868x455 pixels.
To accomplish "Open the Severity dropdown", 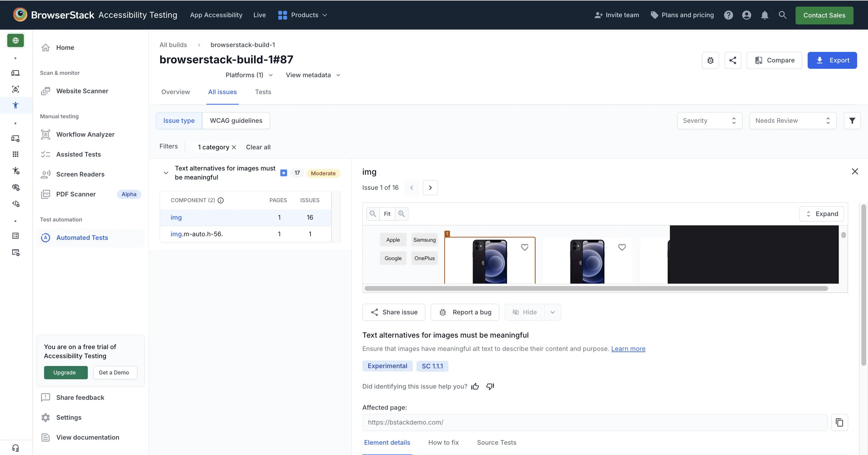I will click(x=709, y=121).
